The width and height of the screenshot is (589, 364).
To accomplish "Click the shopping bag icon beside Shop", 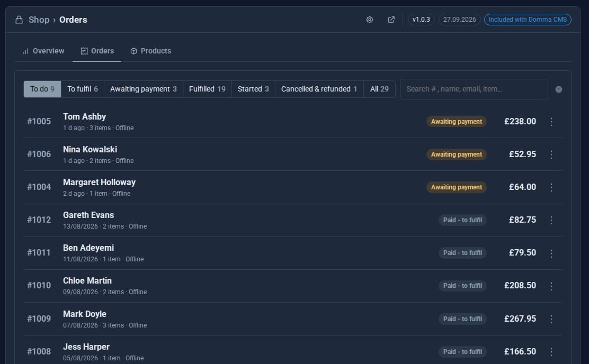I will click(19, 20).
